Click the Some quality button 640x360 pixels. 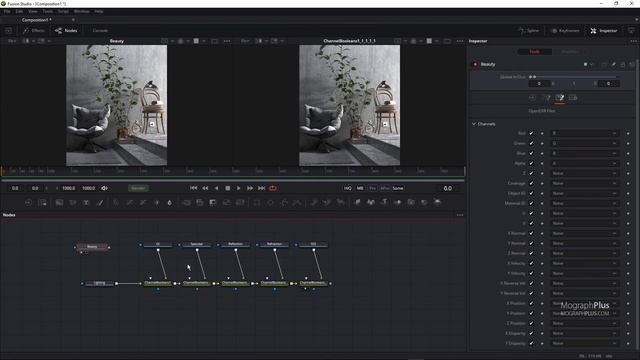coord(398,188)
